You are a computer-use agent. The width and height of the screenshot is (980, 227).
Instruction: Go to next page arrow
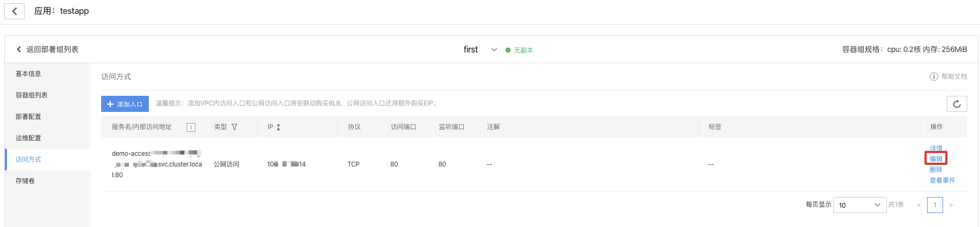coord(951,205)
